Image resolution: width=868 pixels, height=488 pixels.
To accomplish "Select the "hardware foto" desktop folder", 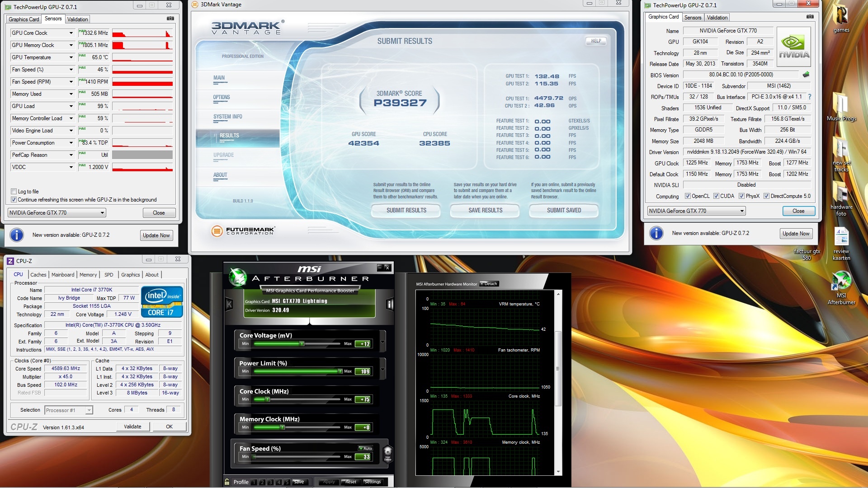I will pos(841,199).
